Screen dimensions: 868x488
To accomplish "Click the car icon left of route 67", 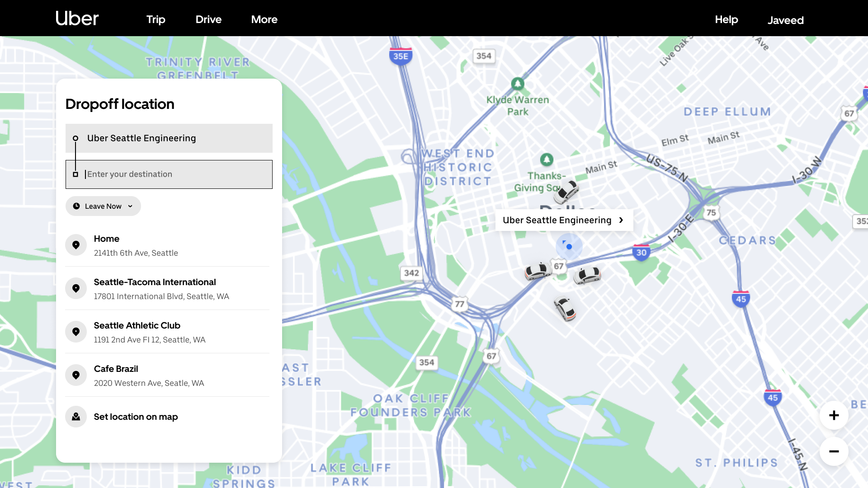I will click(538, 271).
